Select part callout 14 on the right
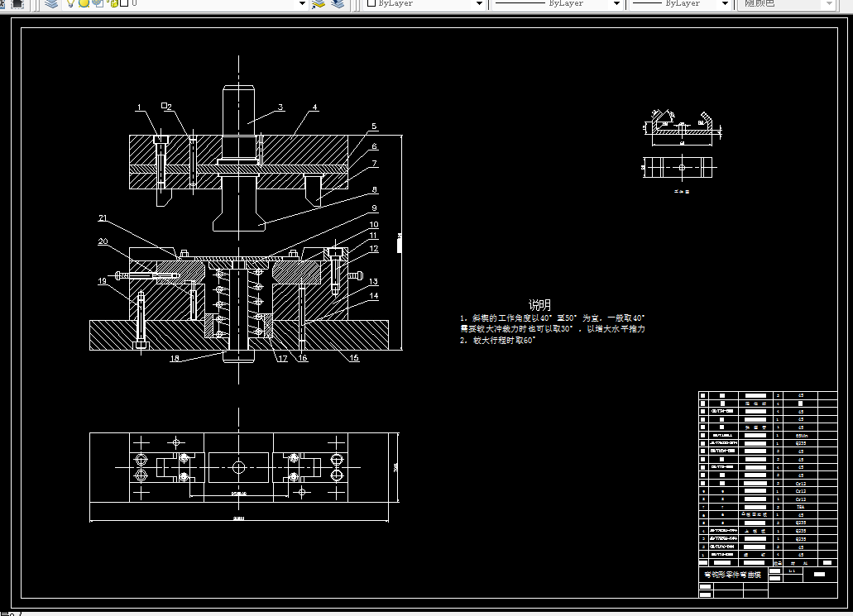This screenshot has height=616, width=853. point(374,296)
